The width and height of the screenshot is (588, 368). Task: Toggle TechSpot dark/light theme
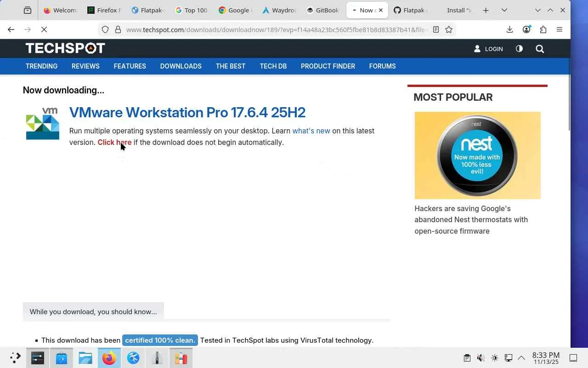(x=519, y=49)
